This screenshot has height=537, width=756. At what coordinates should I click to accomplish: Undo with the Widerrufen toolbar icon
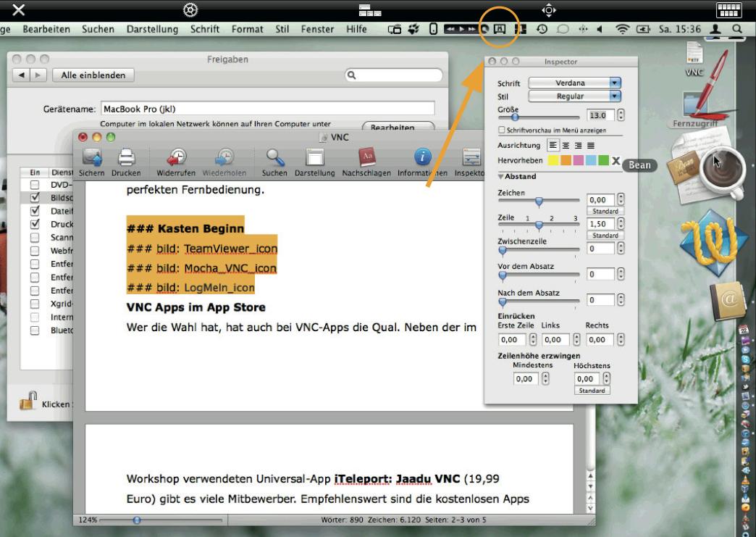coord(176,157)
